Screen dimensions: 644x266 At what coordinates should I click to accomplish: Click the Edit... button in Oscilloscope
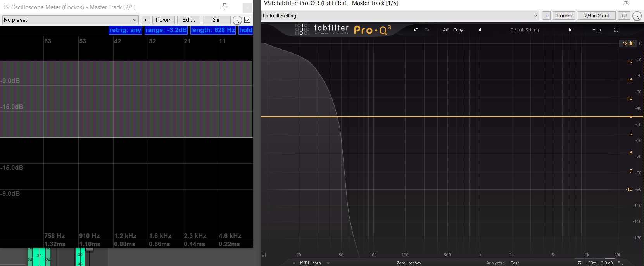189,20
